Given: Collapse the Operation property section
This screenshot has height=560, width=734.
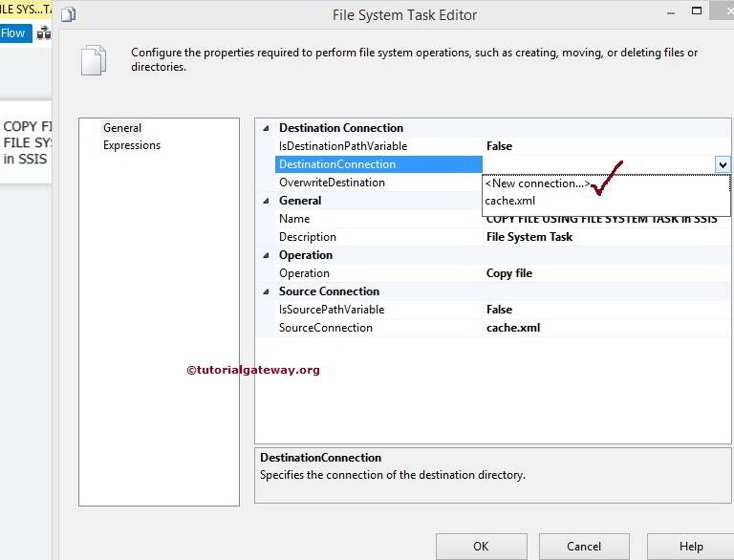Looking at the screenshot, I should 266,255.
